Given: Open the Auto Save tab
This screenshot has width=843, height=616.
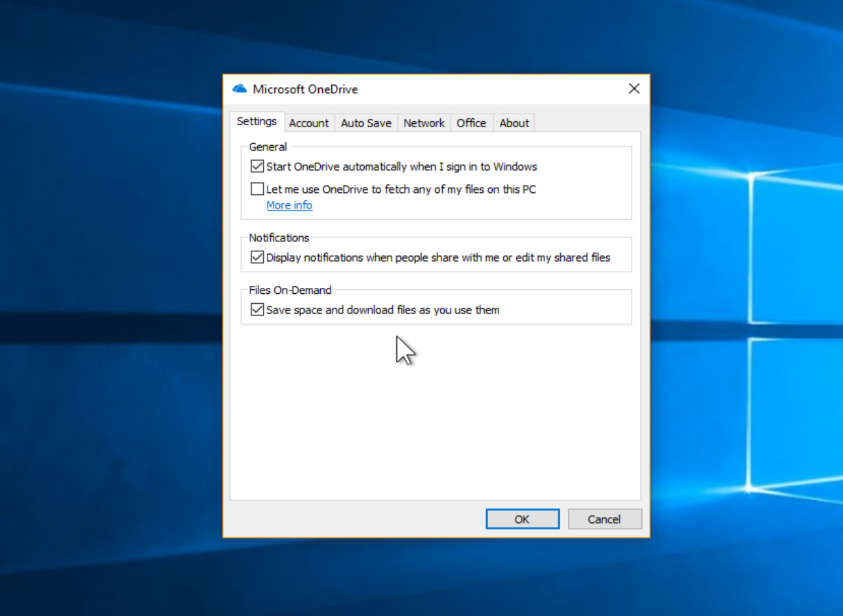Looking at the screenshot, I should [366, 123].
